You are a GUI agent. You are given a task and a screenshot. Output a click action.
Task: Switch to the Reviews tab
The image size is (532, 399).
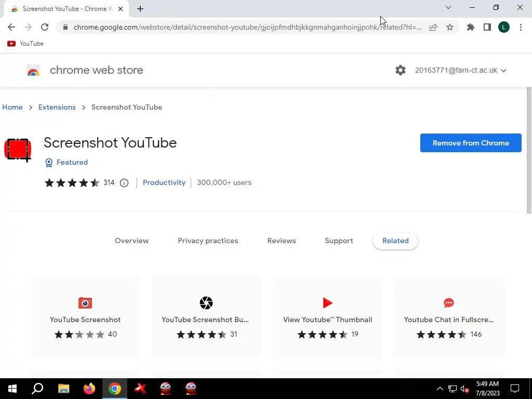(282, 241)
